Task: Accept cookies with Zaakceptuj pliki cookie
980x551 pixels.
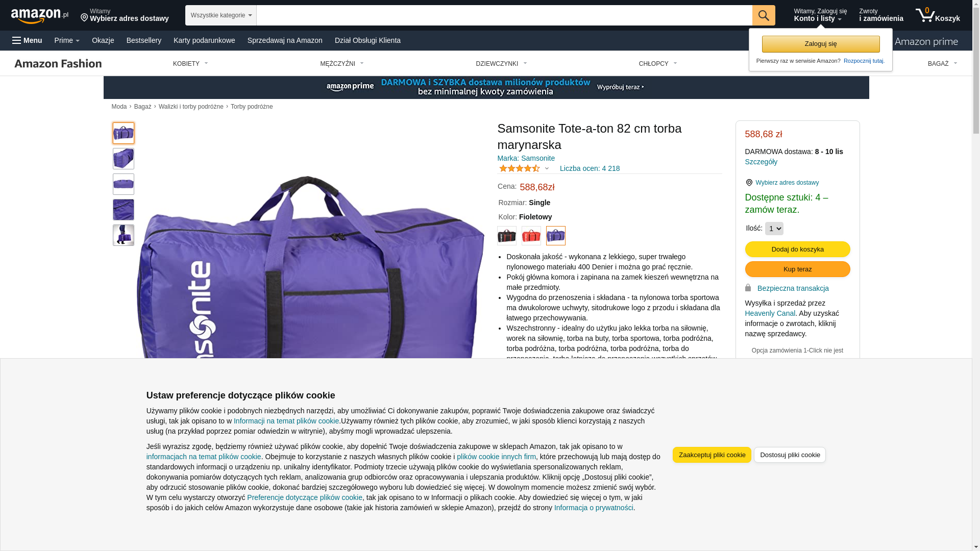Action: pyautogui.click(x=712, y=455)
